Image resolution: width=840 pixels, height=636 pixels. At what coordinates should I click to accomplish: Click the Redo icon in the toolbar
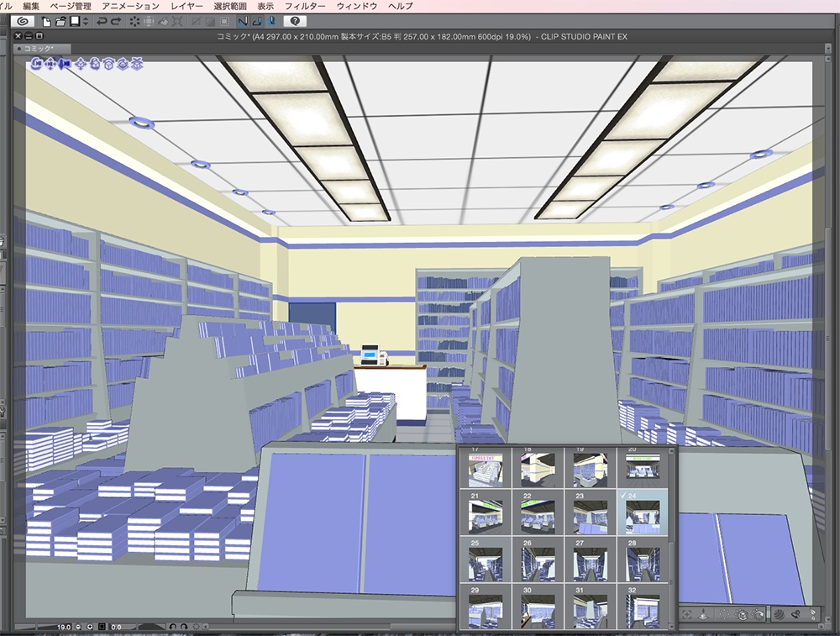coord(117,21)
